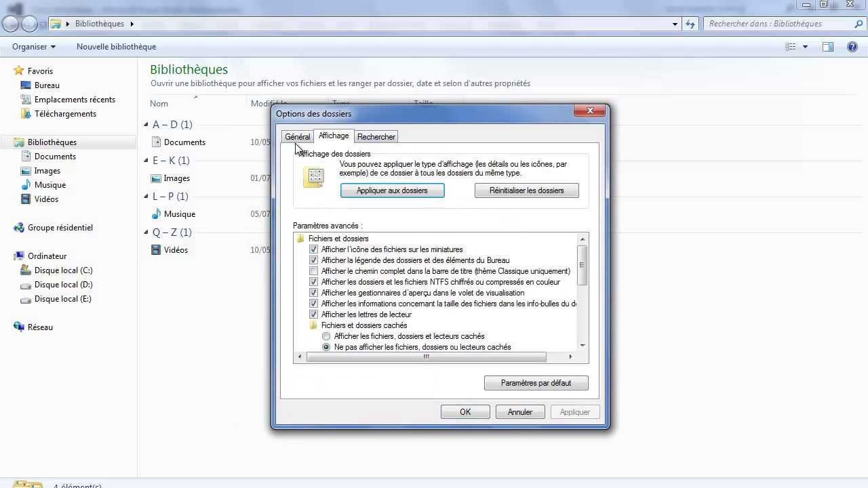
Task: Select the Images icon in file list
Action: point(156,178)
